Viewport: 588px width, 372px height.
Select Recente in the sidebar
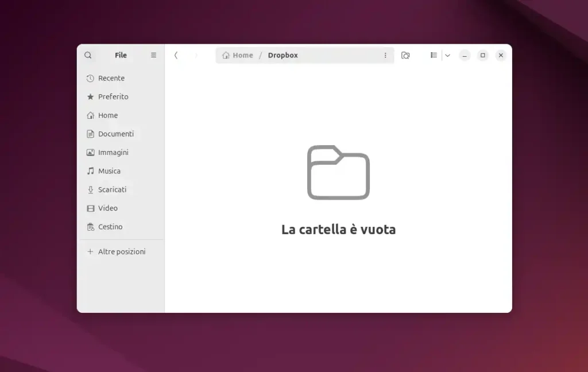[111, 78]
